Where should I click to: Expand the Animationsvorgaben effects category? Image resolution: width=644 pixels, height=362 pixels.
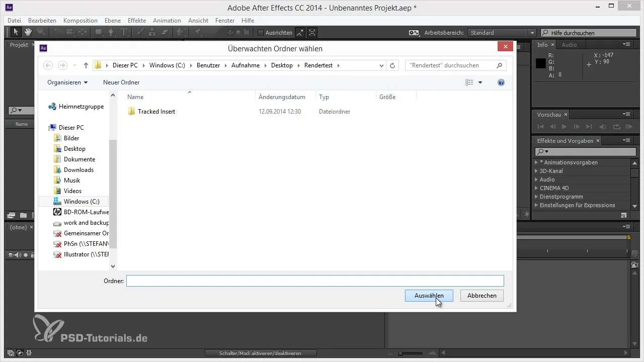tap(536, 162)
